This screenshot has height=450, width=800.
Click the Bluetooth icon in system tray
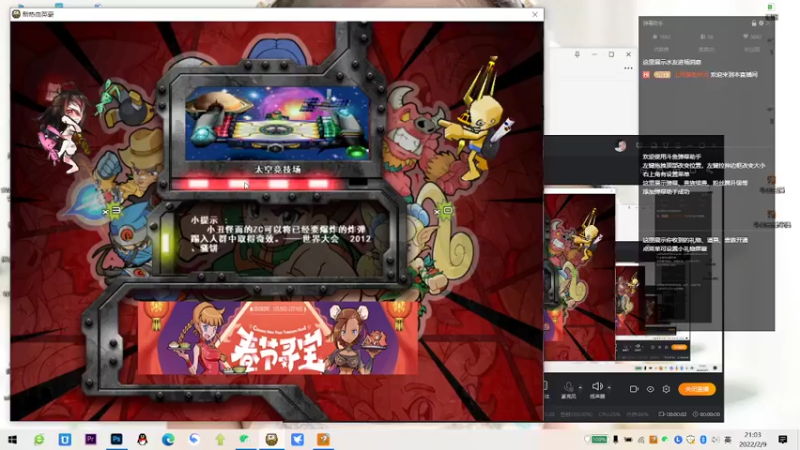703,439
